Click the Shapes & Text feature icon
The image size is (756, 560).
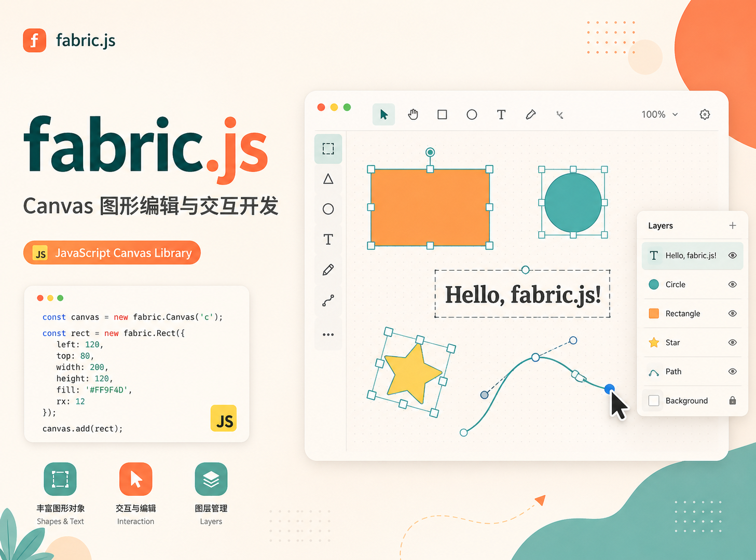[x=60, y=479]
